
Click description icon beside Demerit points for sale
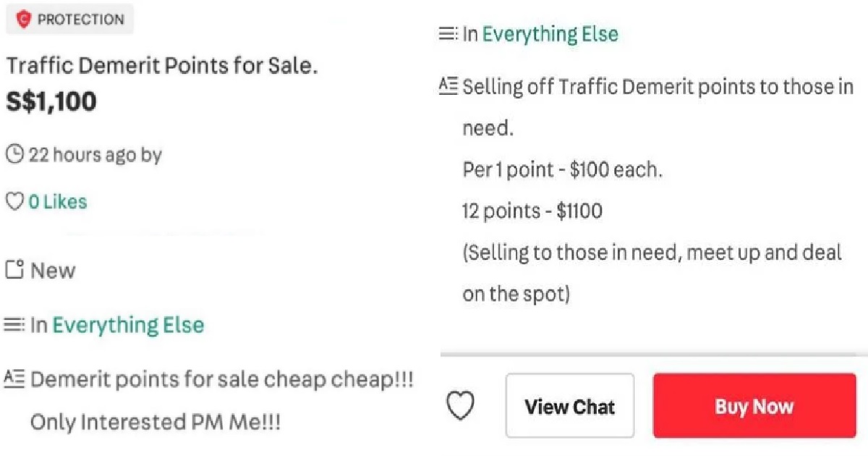(x=14, y=378)
